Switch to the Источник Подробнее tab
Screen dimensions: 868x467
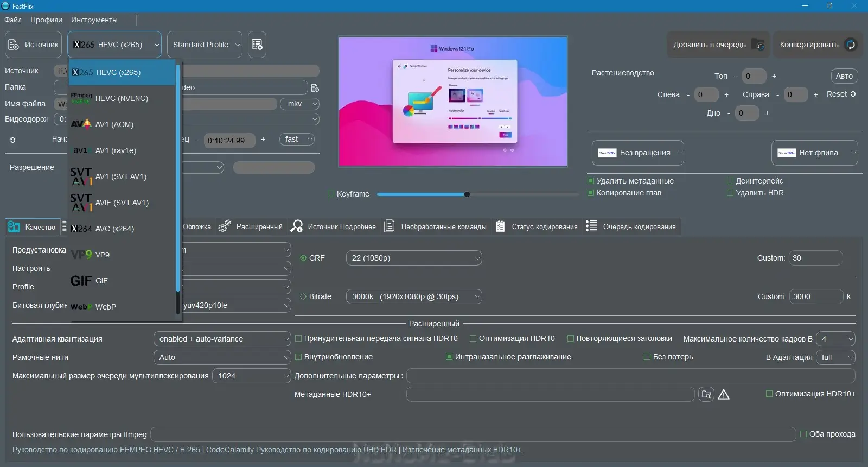click(x=334, y=226)
